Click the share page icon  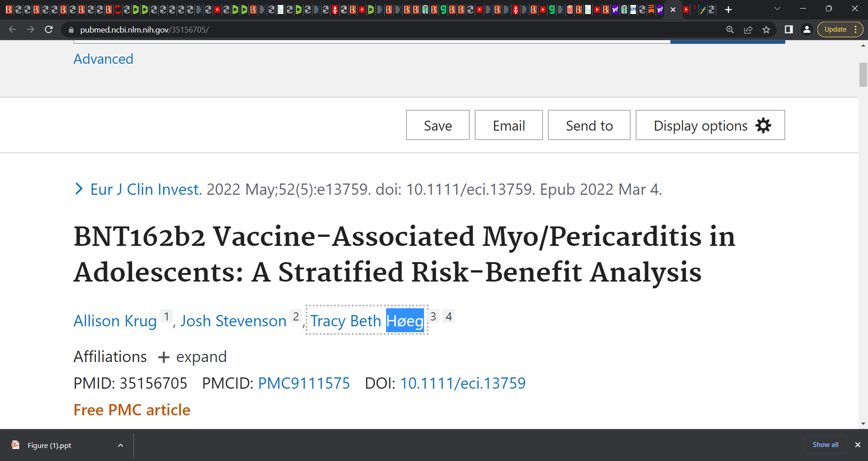click(748, 29)
